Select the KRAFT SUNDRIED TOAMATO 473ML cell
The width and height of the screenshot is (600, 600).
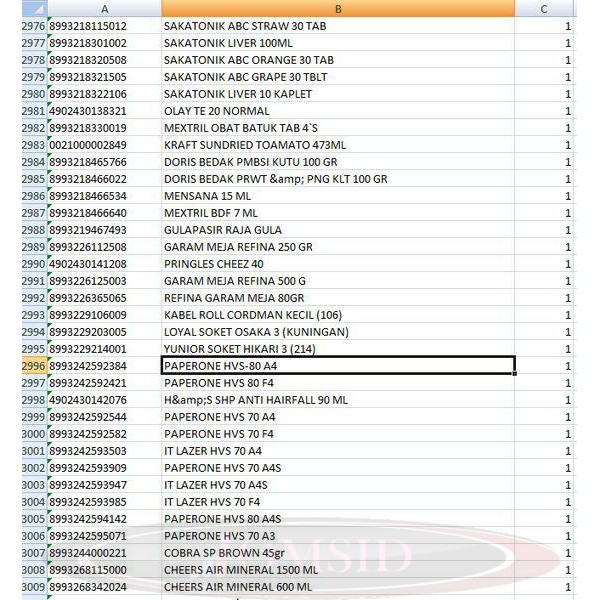tap(338, 145)
